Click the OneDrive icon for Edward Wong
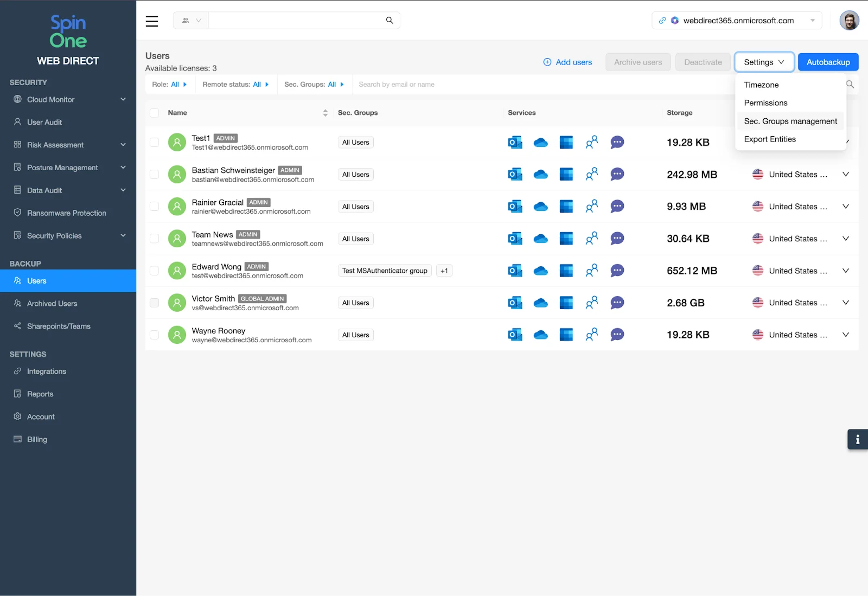868x596 pixels. click(541, 270)
